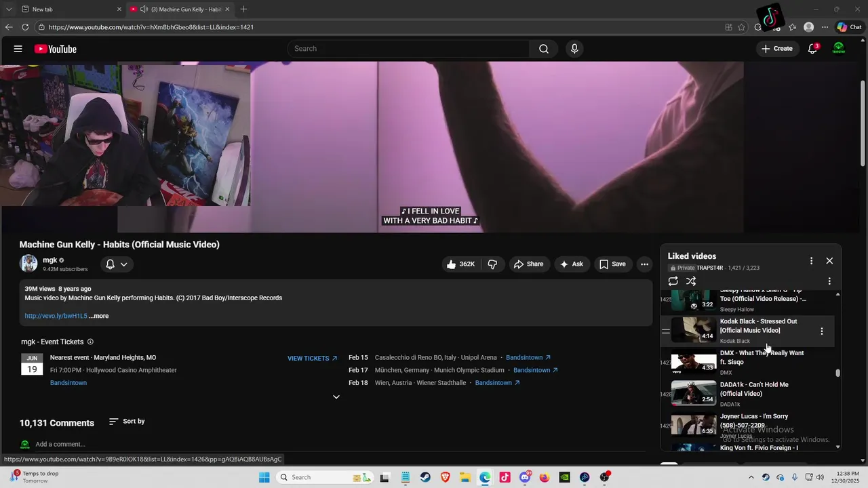Refresh the browser page

[25, 27]
